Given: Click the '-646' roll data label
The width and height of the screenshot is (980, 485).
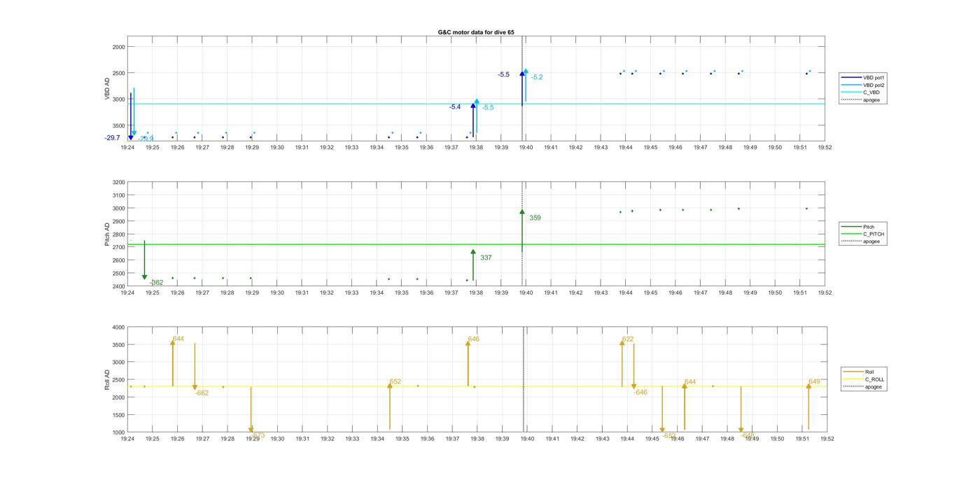Looking at the screenshot, I should pyautogui.click(x=640, y=393).
